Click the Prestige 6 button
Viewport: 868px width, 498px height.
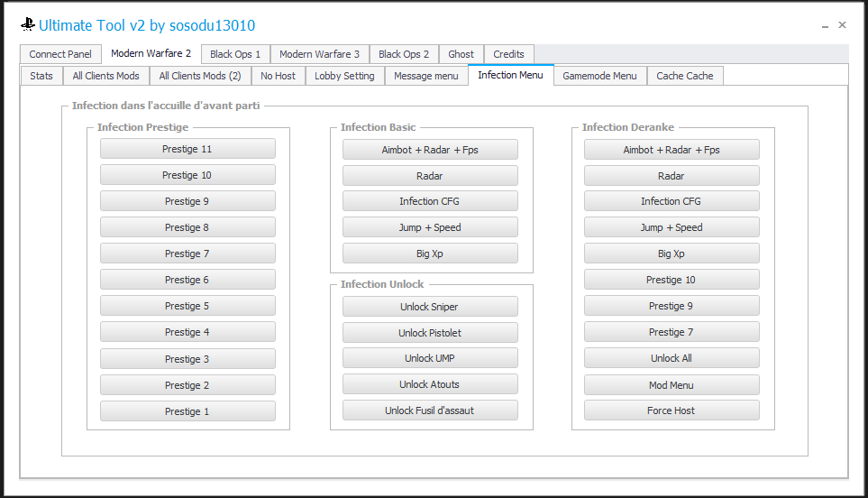coord(187,280)
